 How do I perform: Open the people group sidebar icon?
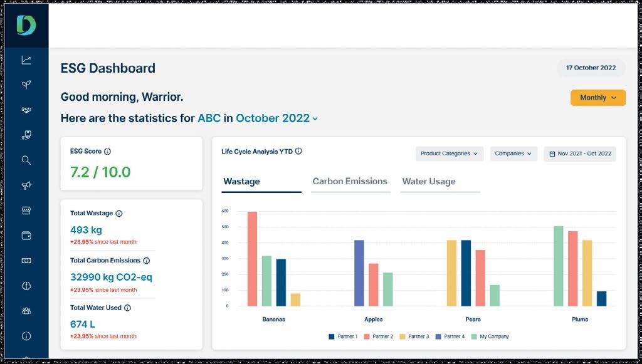pos(26,311)
